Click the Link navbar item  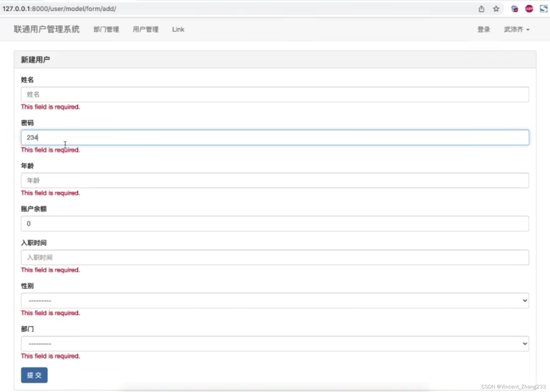[178, 29]
